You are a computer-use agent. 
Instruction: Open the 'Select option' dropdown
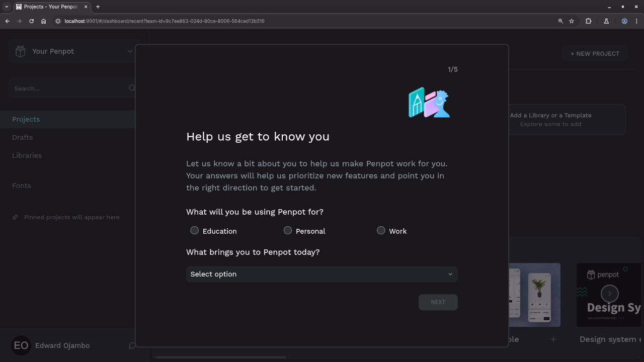[322, 274]
